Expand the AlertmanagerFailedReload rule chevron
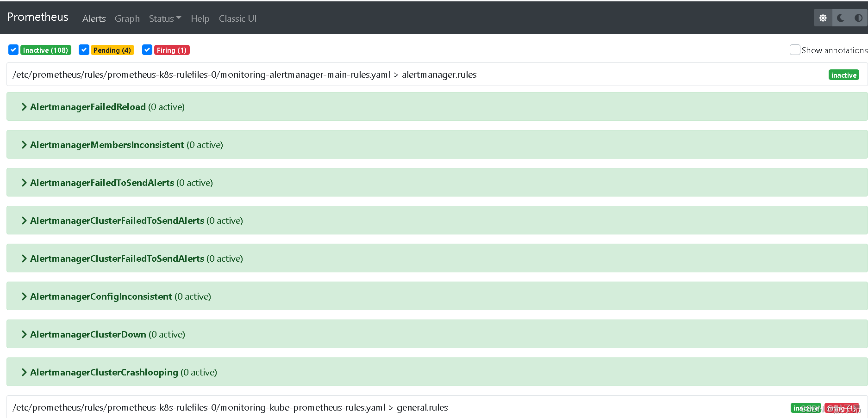Screen dimensions: 868x418 pyautogui.click(x=24, y=107)
